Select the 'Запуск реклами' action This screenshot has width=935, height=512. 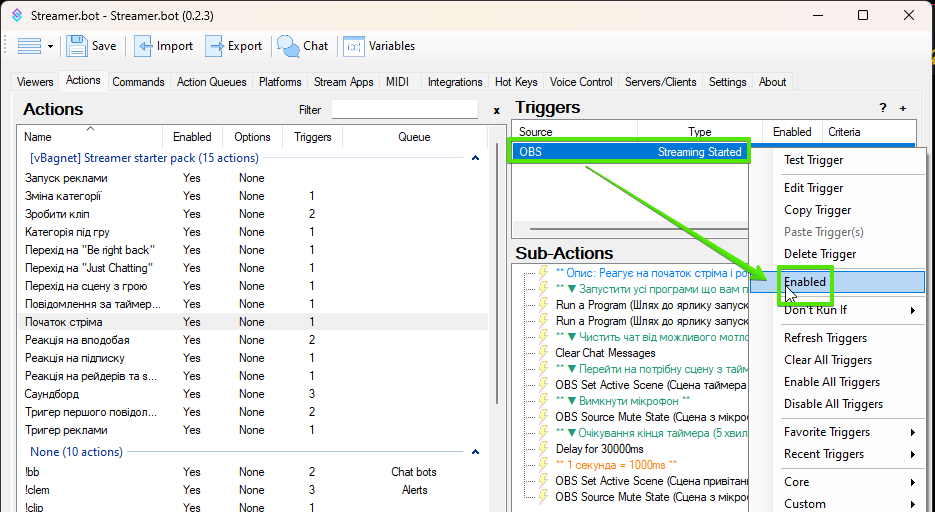click(x=253, y=178)
